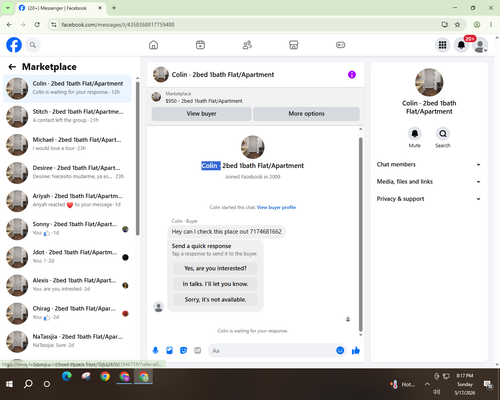
Task: Open the Windows notification center icon
Action: (x=488, y=385)
